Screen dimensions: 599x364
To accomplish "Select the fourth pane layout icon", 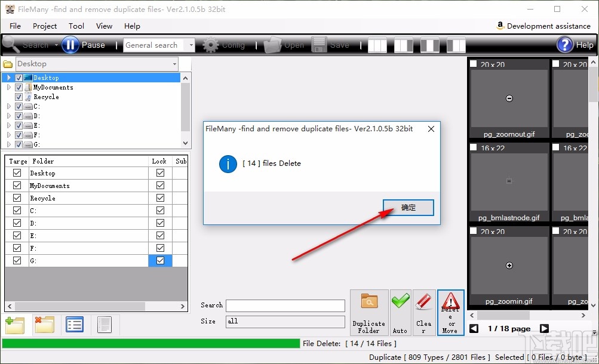I will pyautogui.click(x=456, y=45).
